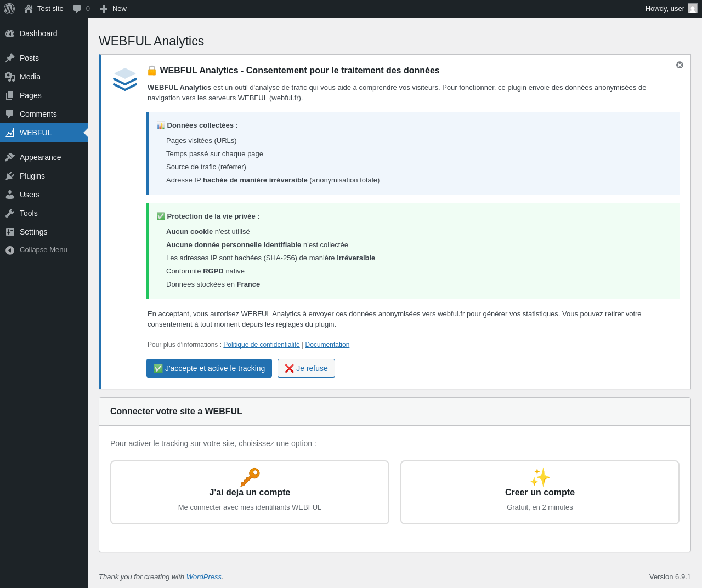This screenshot has width=702, height=588.
Task: Click the Comments speech bubble sidebar icon
Action: coord(10,114)
